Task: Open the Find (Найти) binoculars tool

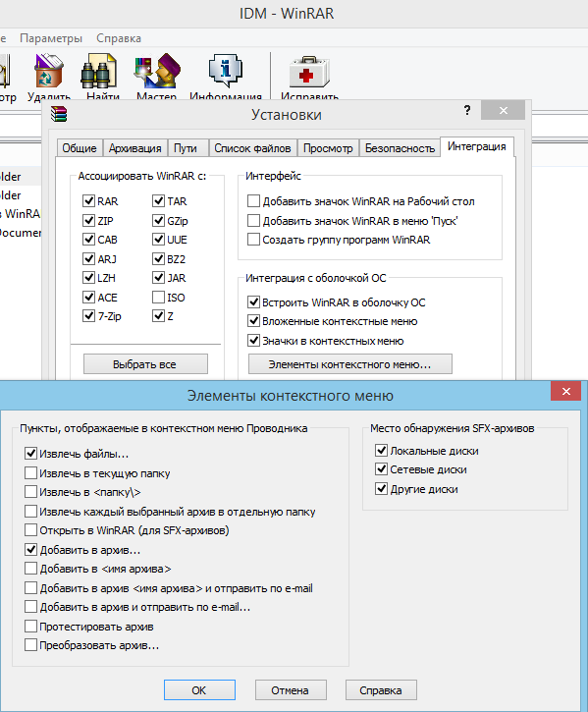Action: point(99,72)
